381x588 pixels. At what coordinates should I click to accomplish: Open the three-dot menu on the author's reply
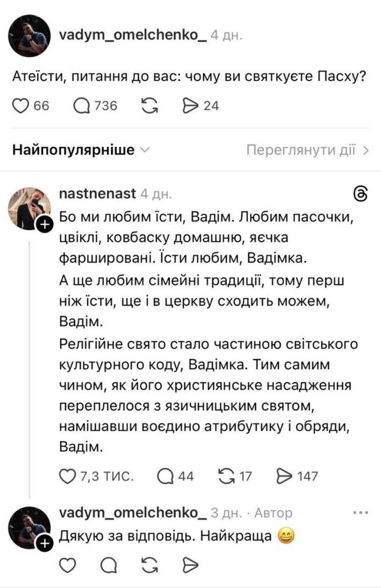click(x=359, y=512)
